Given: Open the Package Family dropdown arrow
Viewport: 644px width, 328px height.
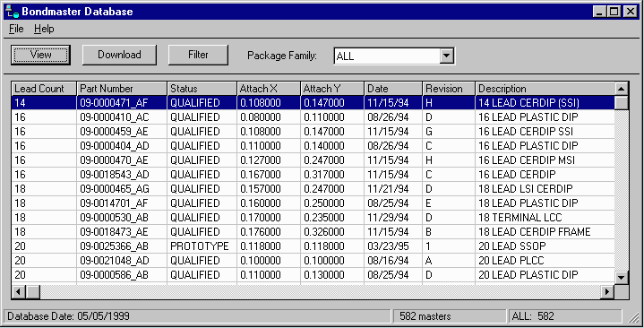Looking at the screenshot, I should [446, 56].
